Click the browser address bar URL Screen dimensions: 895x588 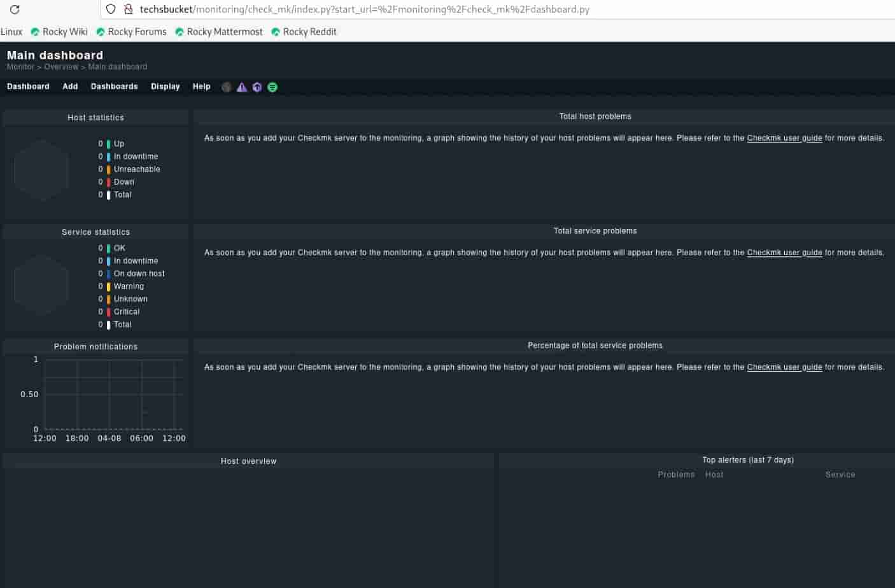point(364,10)
